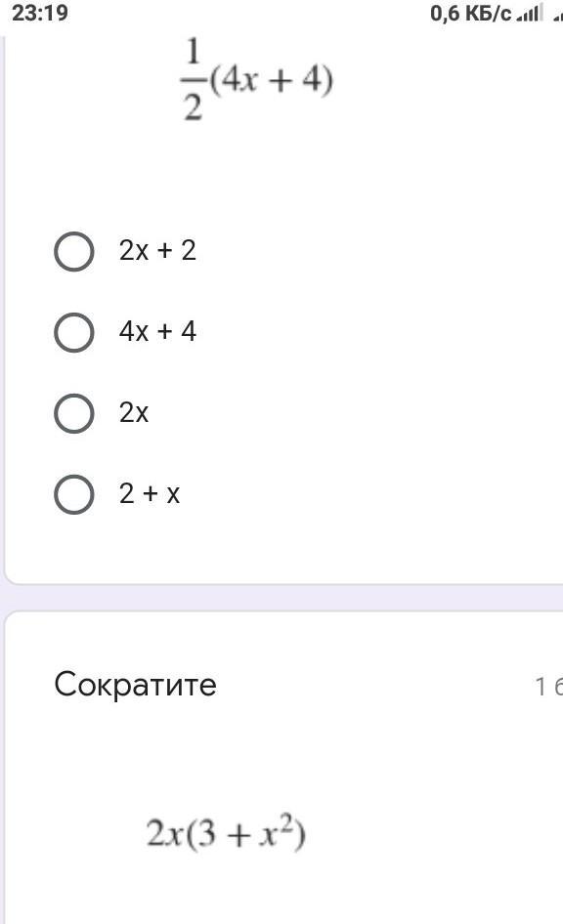Viewport: 563px width, 924px height.
Task: Tap the points label beside Сократите
Action: 548,687
